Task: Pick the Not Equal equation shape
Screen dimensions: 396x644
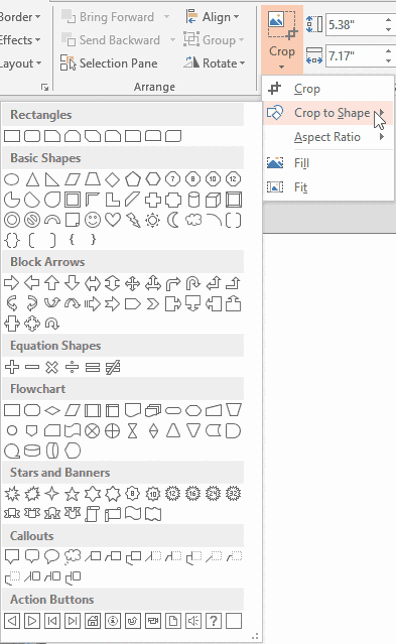Action: 113,367
